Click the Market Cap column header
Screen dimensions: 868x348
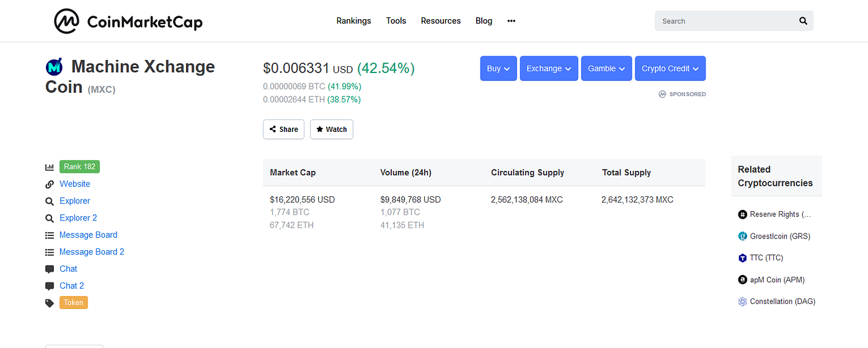293,173
